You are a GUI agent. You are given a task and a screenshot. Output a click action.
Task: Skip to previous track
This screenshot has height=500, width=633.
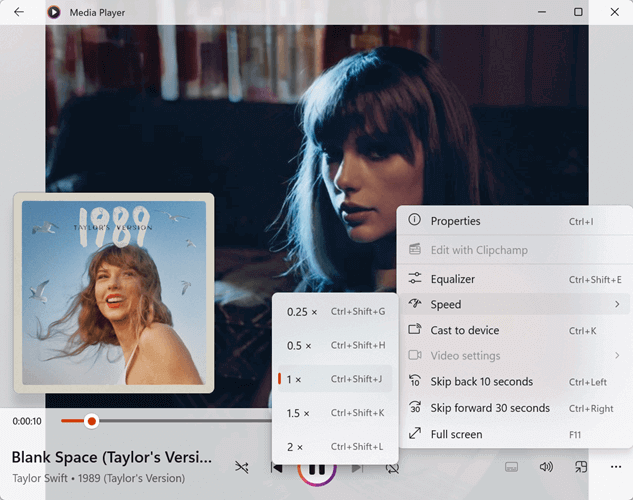(277, 467)
